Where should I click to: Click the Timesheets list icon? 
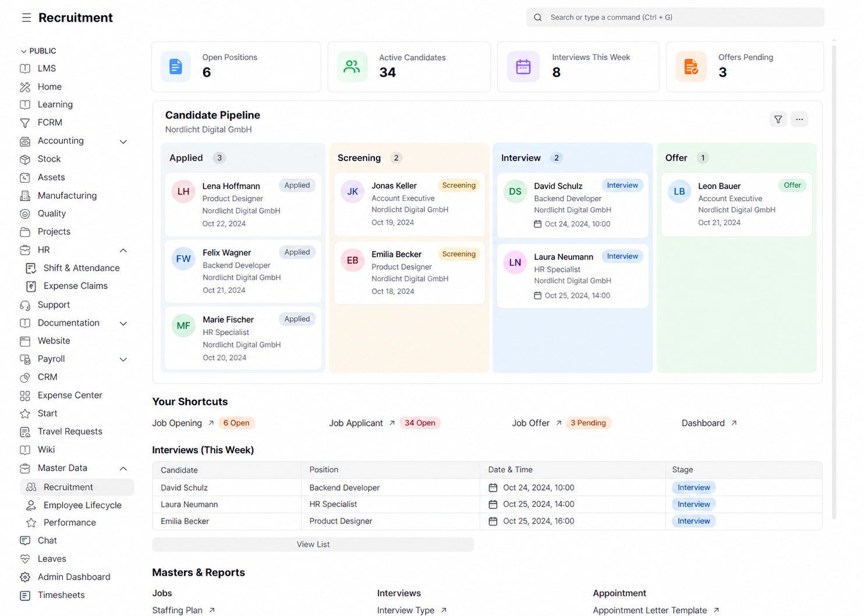pyautogui.click(x=25, y=596)
